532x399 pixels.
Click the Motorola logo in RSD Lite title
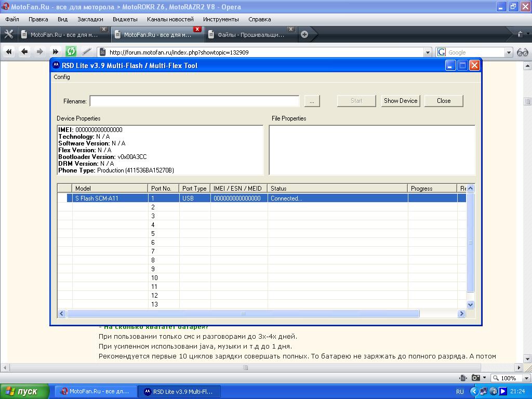tap(56, 65)
